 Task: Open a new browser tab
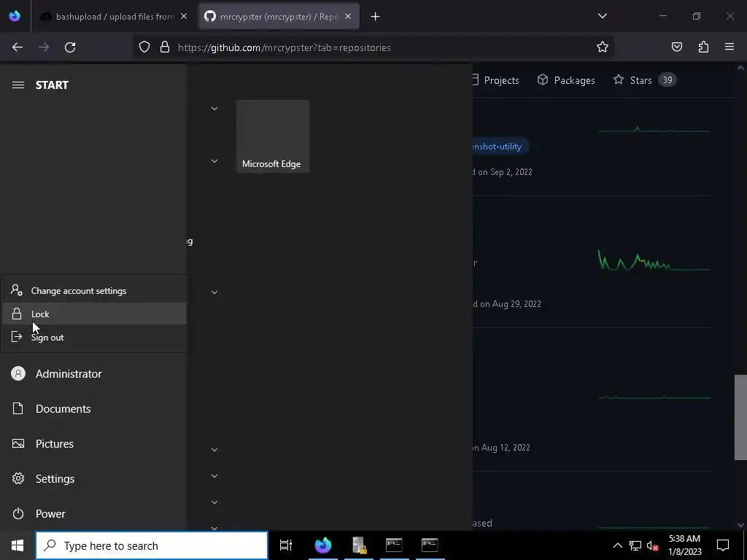click(x=376, y=17)
